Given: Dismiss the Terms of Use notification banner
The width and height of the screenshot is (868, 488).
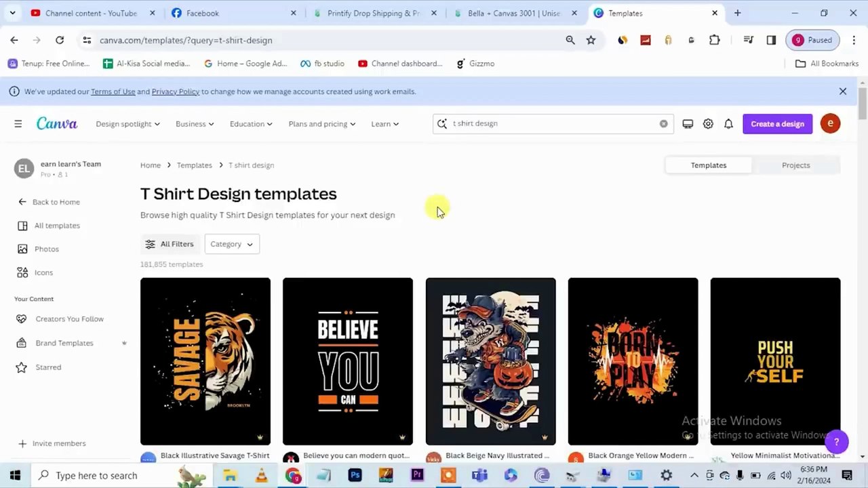Looking at the screenshot, I should point(843,91).
